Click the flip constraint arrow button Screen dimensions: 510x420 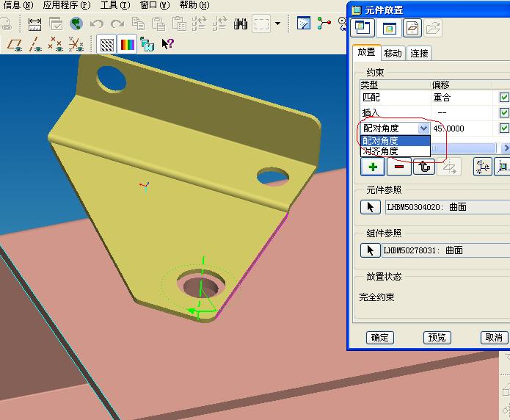pyautogui.click(x=424, y=167)
